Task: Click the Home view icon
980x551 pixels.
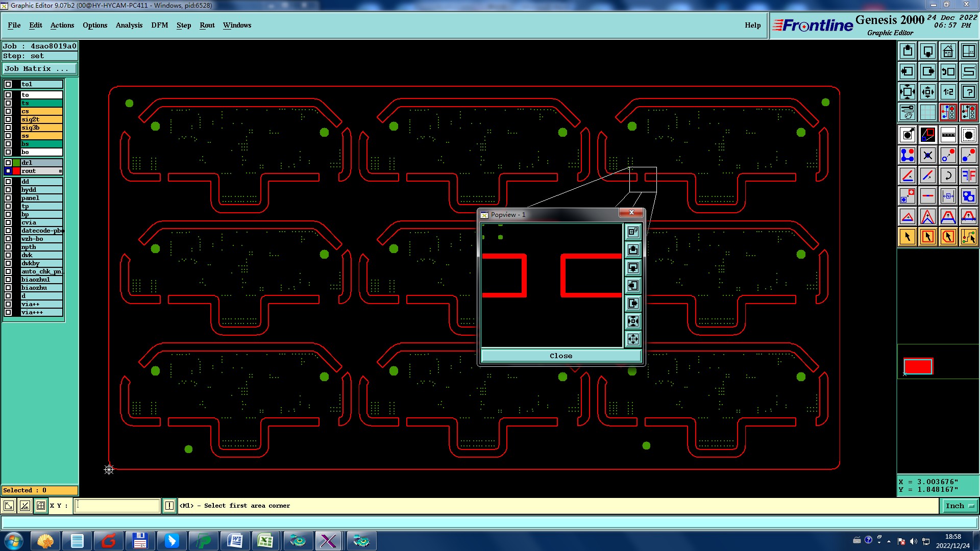Action: 948,51
